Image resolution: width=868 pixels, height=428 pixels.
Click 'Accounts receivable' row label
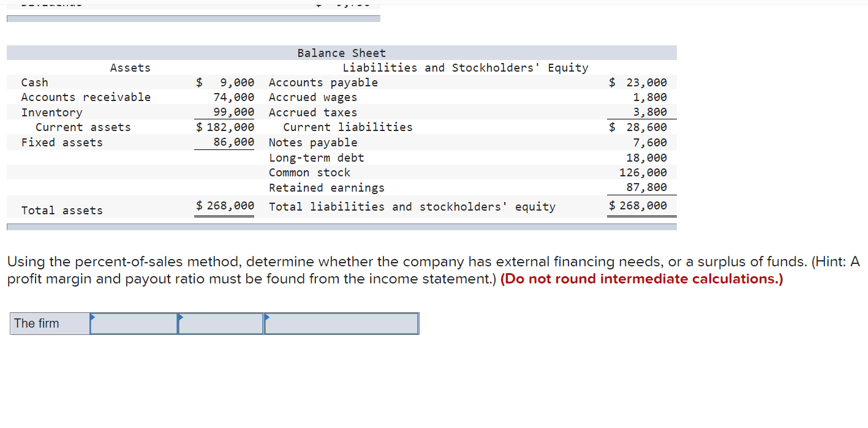(86, 97)
